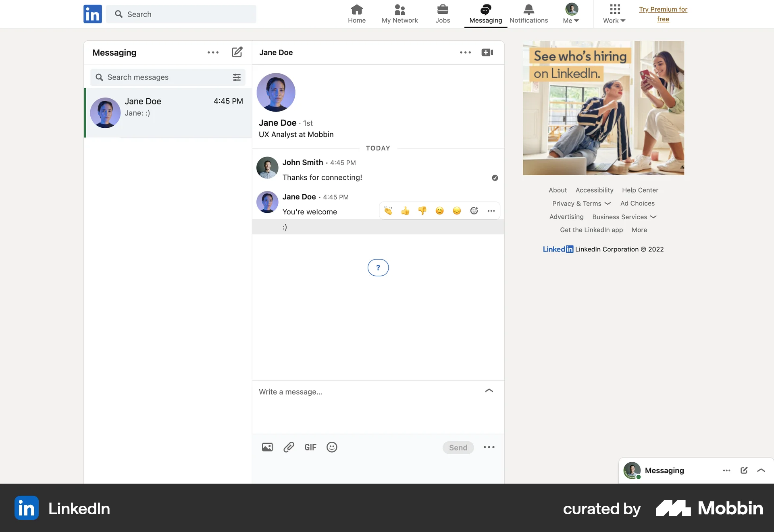Expand the Business Services dropdown
The width and height of the screenshot is (774, 532).
(x=624, y=217)
